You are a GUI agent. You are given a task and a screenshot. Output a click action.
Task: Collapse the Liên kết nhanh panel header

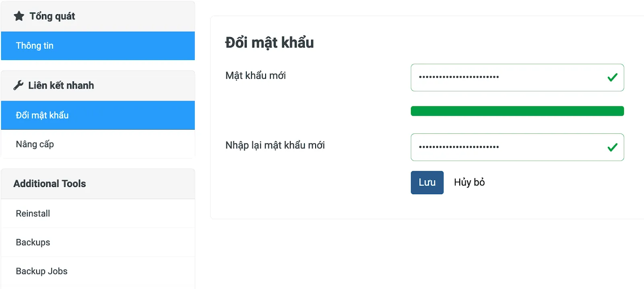pyautogui.click(x=98, y=85)
